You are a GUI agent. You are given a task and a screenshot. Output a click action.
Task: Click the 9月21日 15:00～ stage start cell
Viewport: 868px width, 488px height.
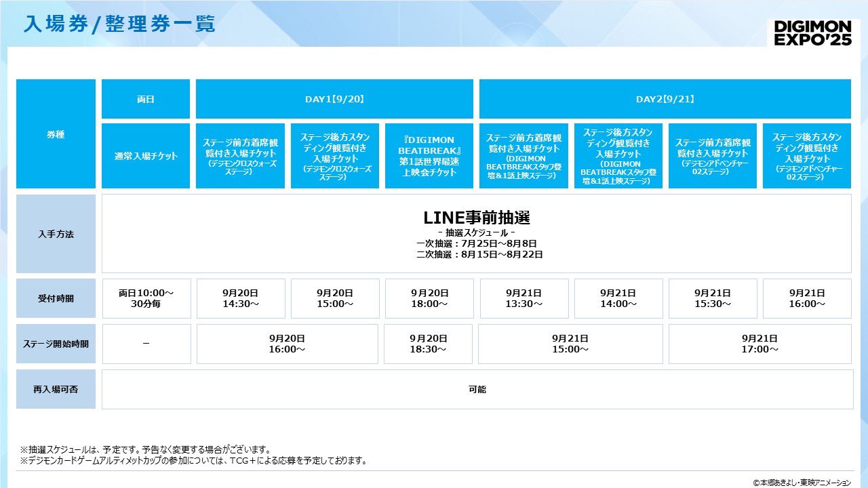coord(571,344)
